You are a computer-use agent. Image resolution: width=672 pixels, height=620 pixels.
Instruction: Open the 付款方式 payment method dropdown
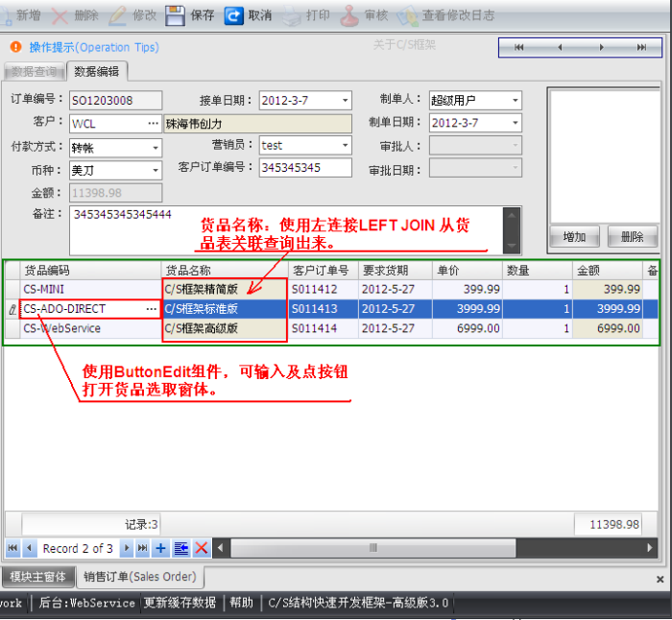(x=155, y=148)
